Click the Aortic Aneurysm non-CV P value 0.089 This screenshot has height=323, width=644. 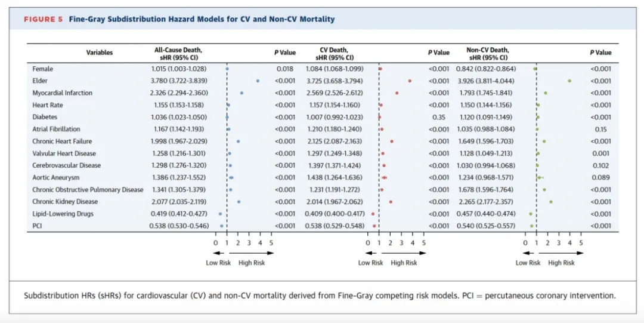pyautogui.click(x=600, y=177)
